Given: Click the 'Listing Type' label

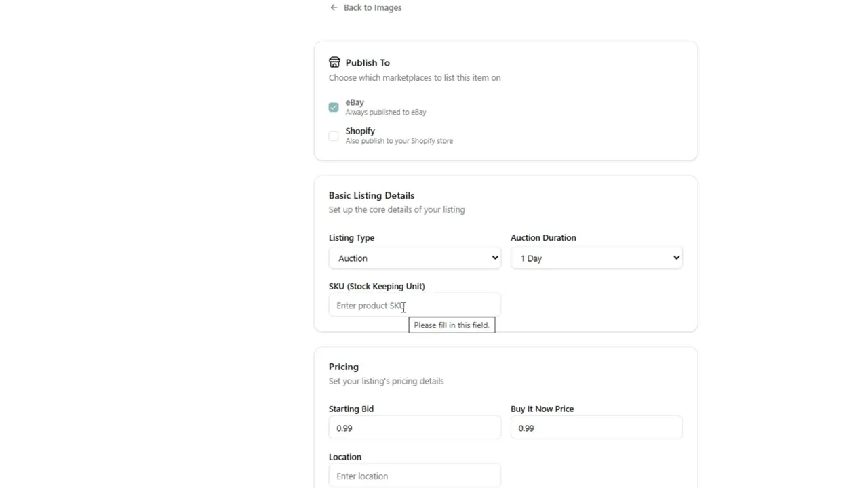Looking at the screenshot, I should 352,238.
